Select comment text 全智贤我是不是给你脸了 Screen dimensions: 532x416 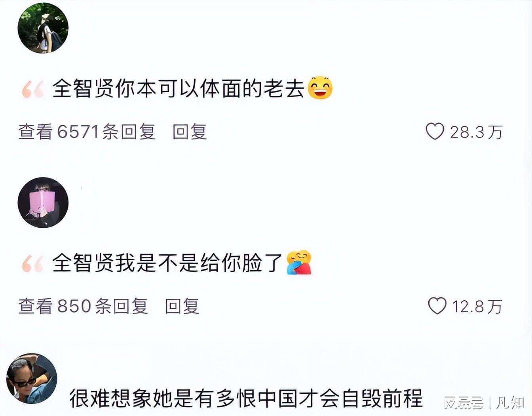pos(168,263)
